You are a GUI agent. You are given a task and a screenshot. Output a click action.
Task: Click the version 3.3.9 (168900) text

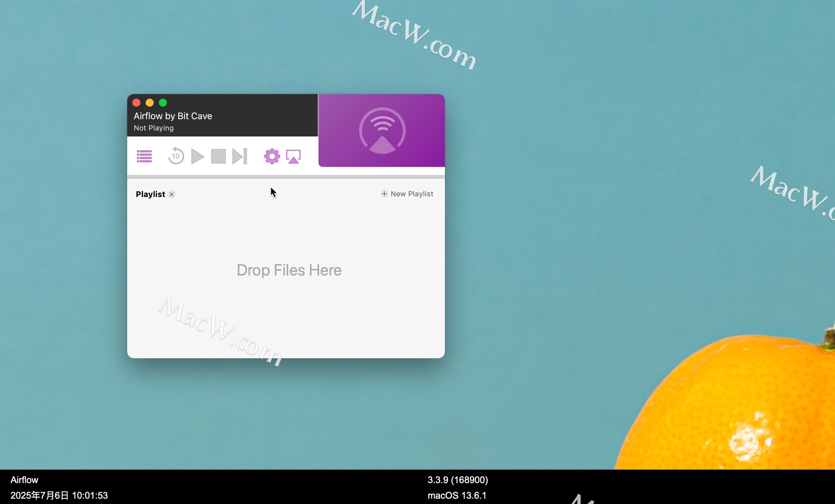point(458,480)
